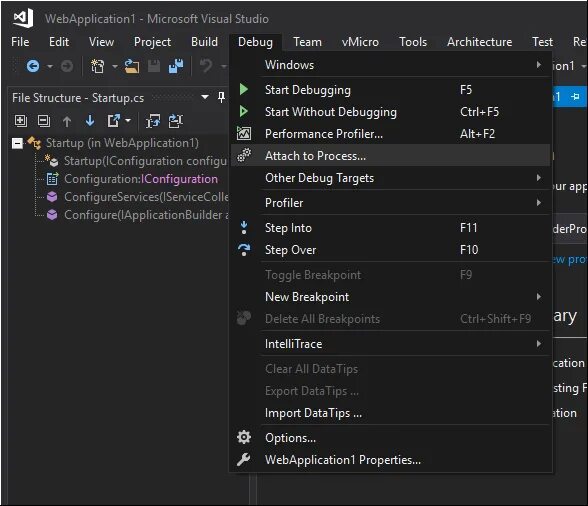Click the New Project toolbar icon
This screenshot has height=506, width=588.
(98, 66)
